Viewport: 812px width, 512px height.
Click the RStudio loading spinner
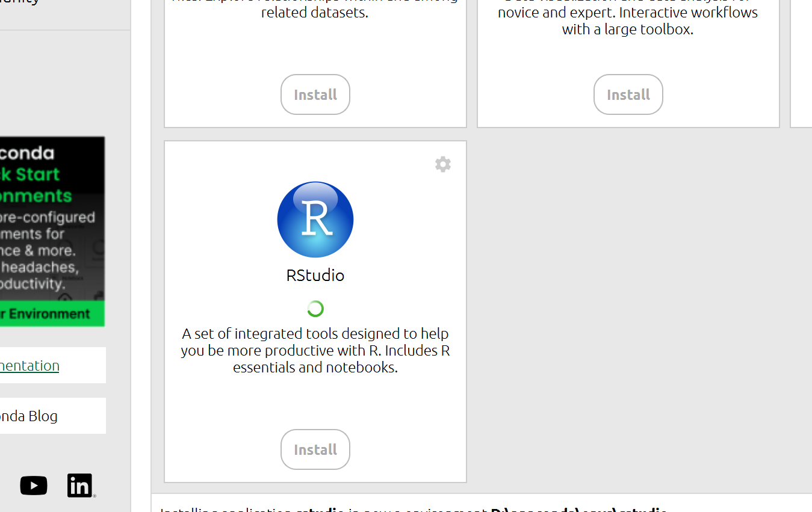pos(315,309)
